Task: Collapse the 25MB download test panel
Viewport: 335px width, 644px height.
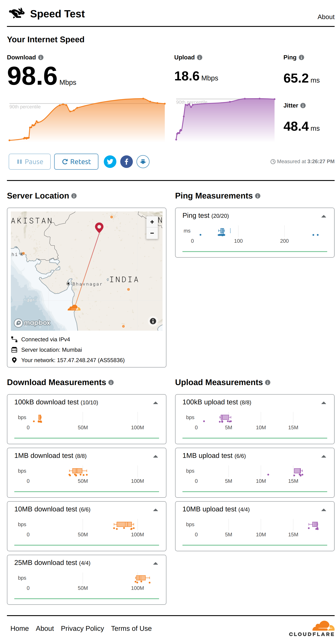Action: (x=156, y=563)
